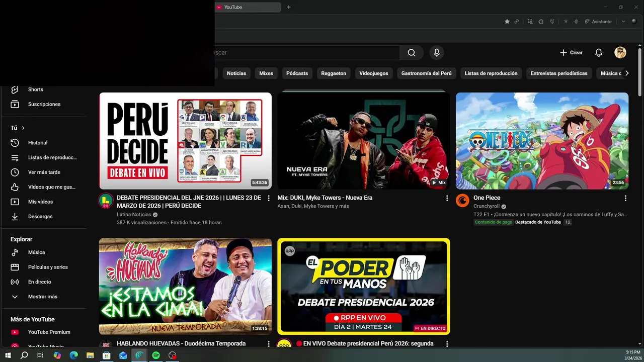
Task: Open Microsoft Store from taskbar
Action: pyautogui.click(x=107, y=355)
